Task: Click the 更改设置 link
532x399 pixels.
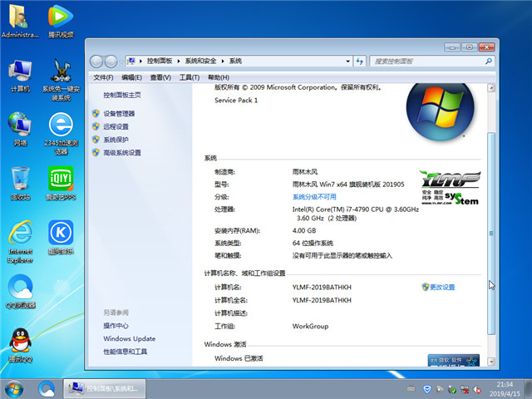Action: pyautogui.click(x=442, y=287)
